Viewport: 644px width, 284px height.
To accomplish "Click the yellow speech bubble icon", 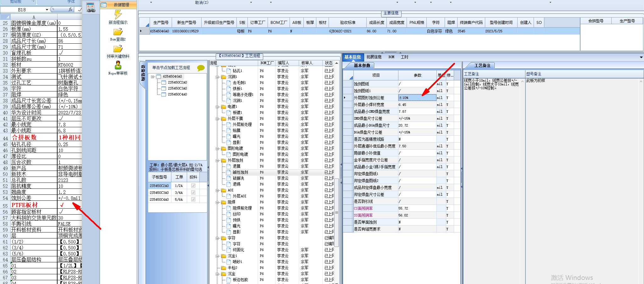I will [201, 68].
